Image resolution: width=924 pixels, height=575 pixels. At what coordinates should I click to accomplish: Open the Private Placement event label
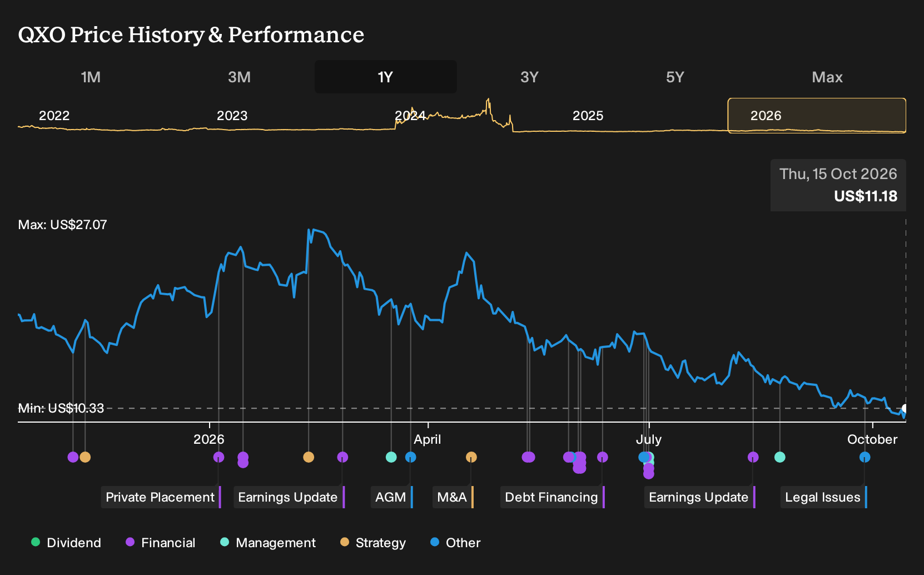point(161,497)
